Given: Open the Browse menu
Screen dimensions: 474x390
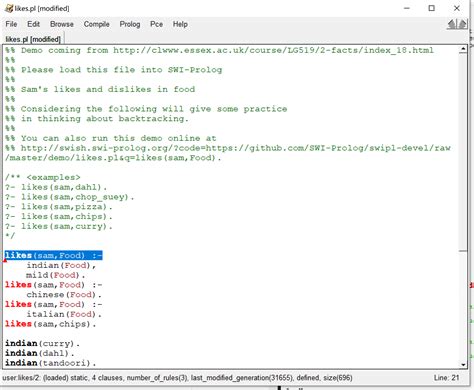Looking at the screenshot, I should click(x=62, y=24).
